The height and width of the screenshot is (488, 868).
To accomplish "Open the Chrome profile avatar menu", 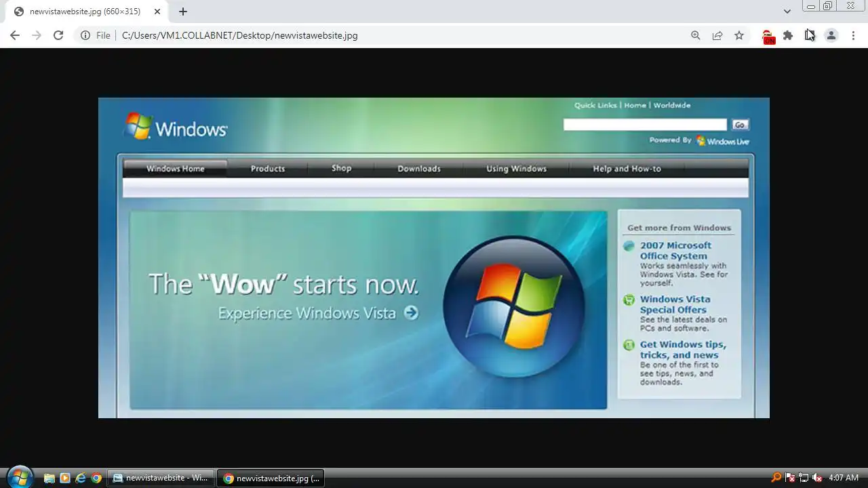I will pyautogui.click(x=831, y=35).
